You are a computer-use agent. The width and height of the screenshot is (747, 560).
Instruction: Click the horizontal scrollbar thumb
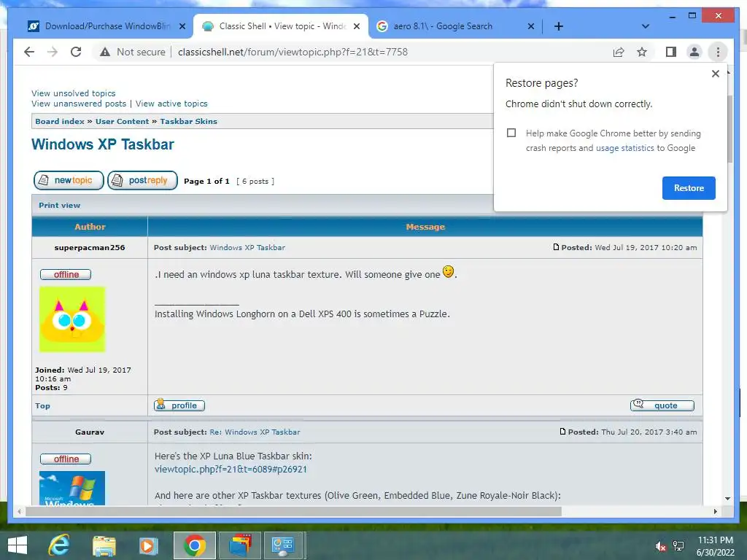pyautogui.click(x=293, y=511)
